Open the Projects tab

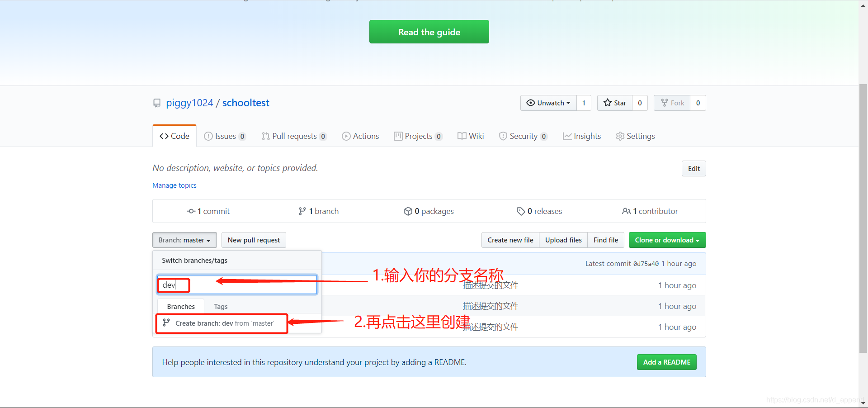(418, 136)
